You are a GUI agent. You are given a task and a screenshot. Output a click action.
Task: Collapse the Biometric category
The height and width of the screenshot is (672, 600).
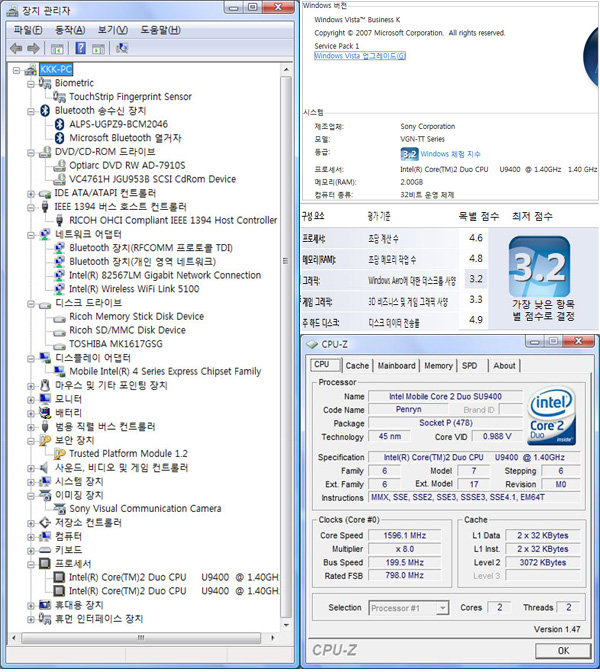[31, 84]
